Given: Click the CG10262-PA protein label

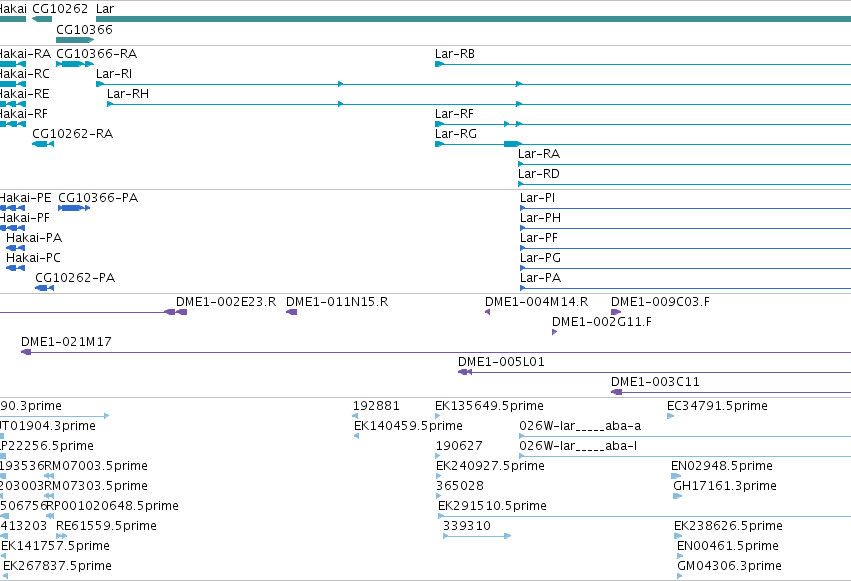Looking at the screenshot, I should (75, 278).
